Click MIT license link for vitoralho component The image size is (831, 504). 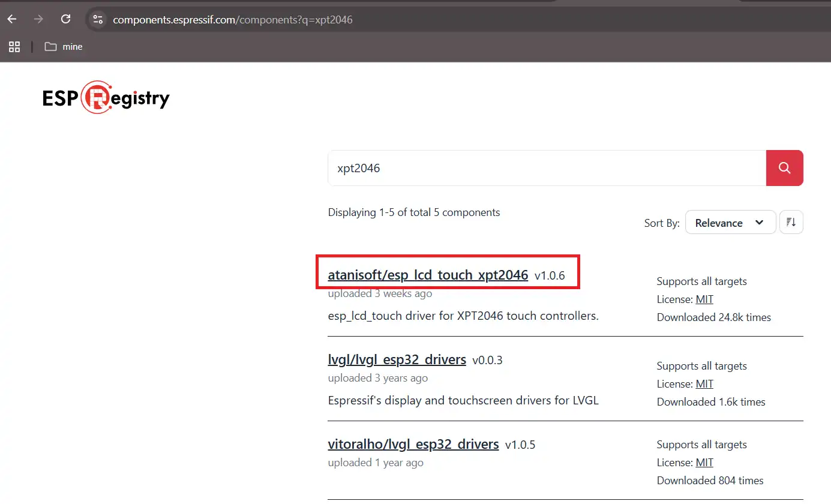click(x=704, y=463)
